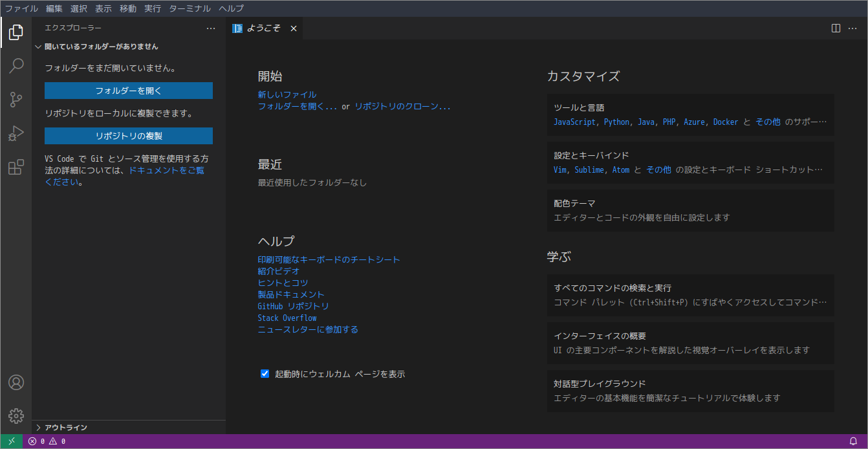Open the Extensions view icon
This screenshot has height=449, width=868.
pos(16,167)
